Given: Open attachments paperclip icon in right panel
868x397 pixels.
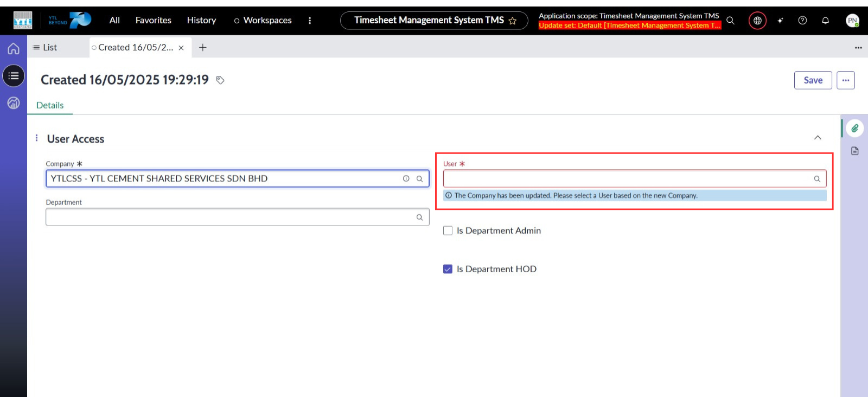Looking at the screenshot, I should pos(854,129).
